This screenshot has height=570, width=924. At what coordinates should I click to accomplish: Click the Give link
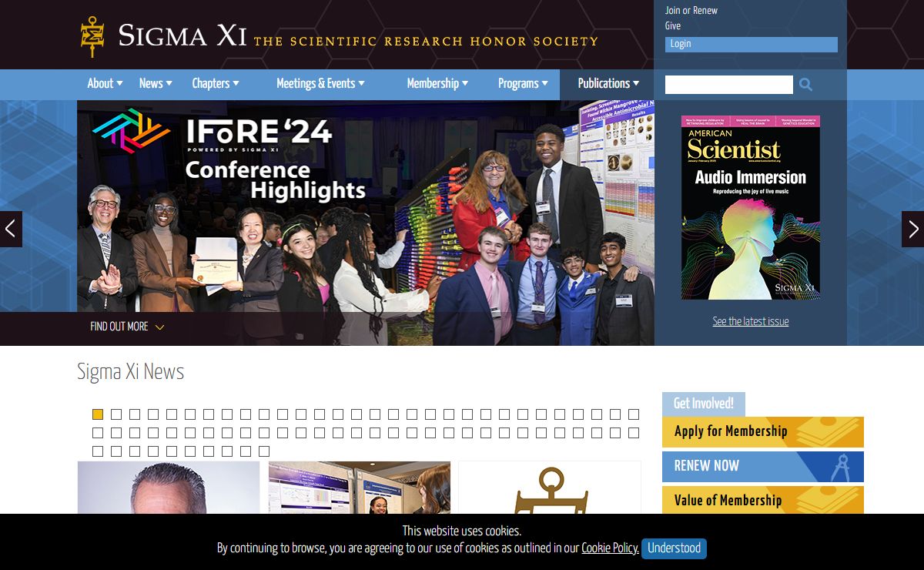(x=673, y=26)
